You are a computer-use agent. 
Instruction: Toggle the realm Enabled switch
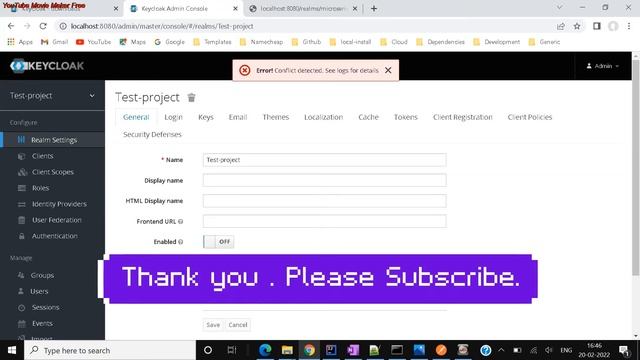[218, 242]
